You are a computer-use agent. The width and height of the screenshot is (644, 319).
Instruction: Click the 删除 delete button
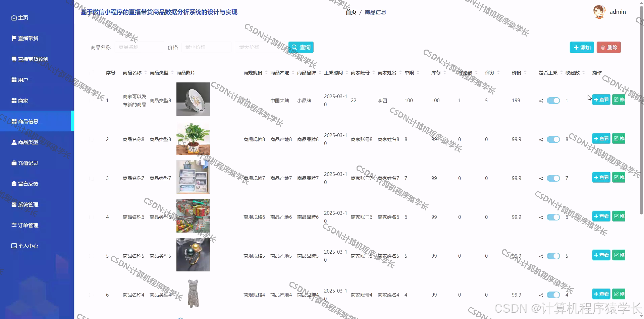point(609,48)
